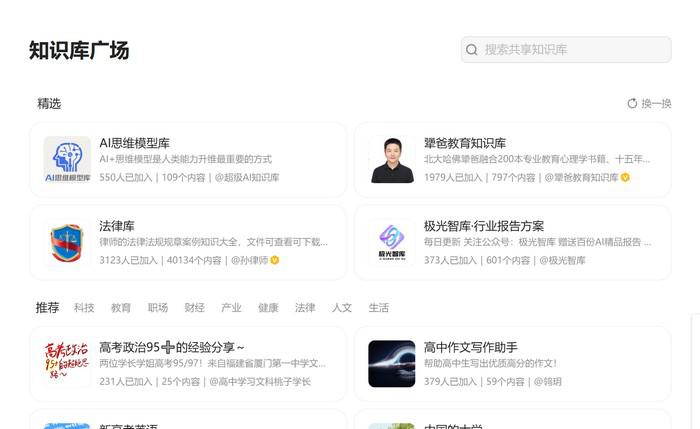
Task: Click the 1979人已加入 member count
Action: pos(453,177)
